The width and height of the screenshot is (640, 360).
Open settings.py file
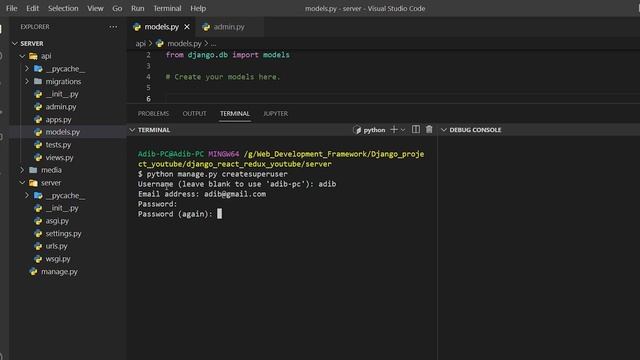63,233
